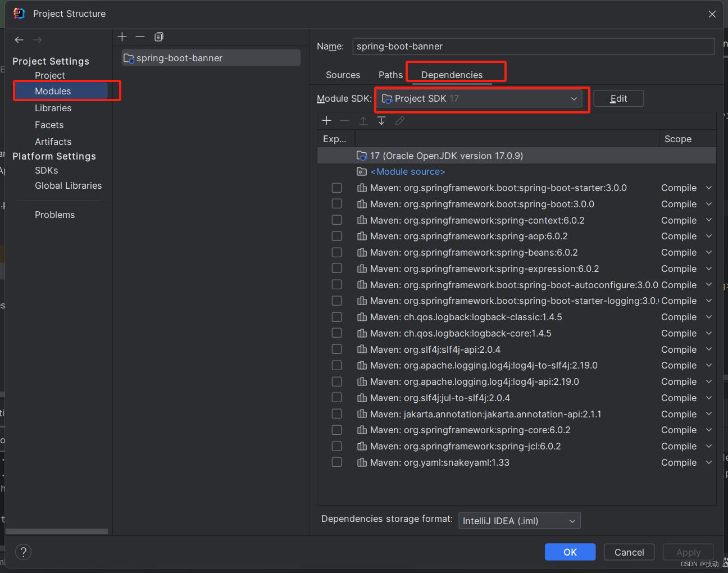
Task: Click the sidebar horizontal scrollbar
Action: pos(57,531)
